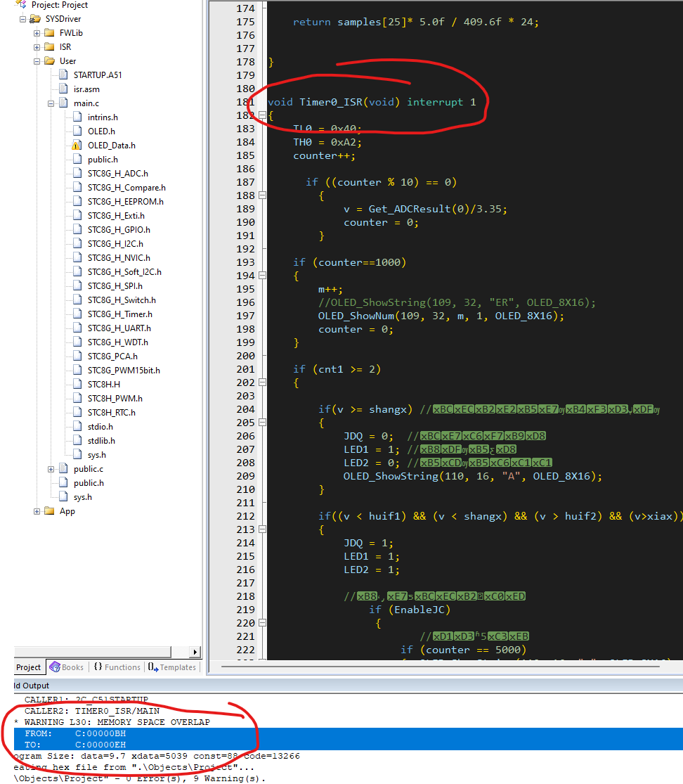Click the FWLib folder icon
This screenshot has width=683, height=784.
pyautogui.click(x=49, y=33)
